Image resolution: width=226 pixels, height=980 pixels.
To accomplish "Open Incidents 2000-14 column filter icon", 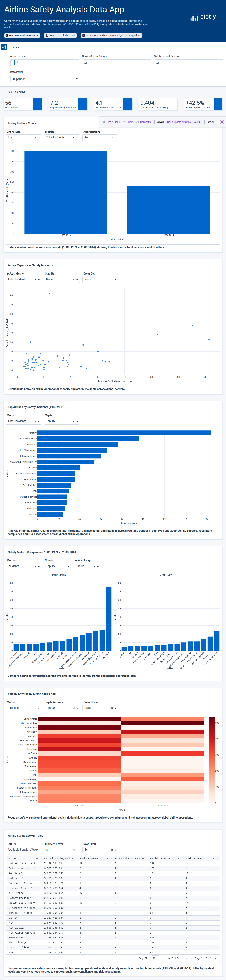I will (213, 859).
